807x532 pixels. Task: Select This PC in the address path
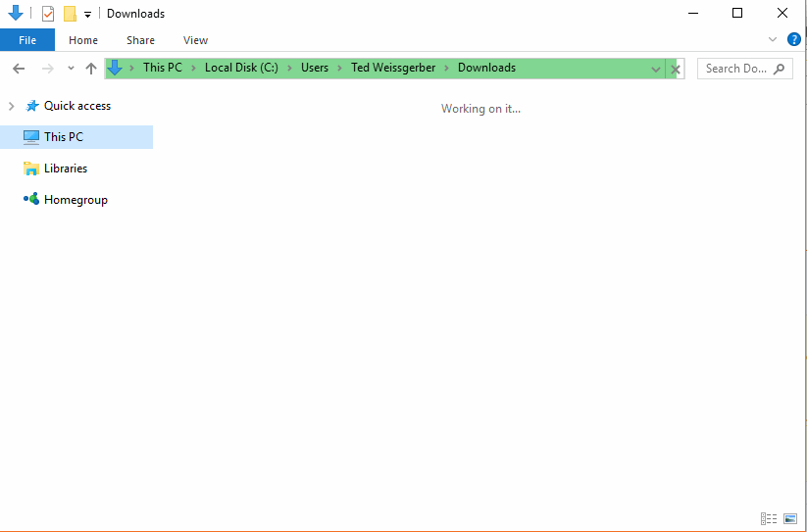click(163, 68)
